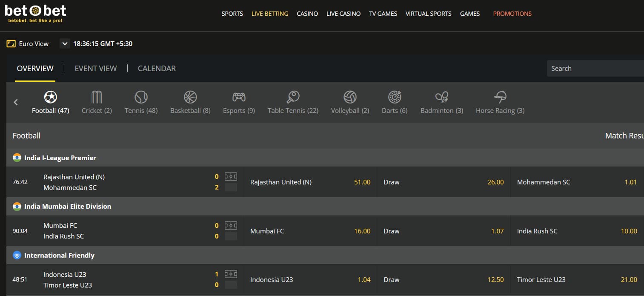This screenshot has height=296, width=644.
Task: Click the 76:42 match time
Action: click(x=20, y=182)
